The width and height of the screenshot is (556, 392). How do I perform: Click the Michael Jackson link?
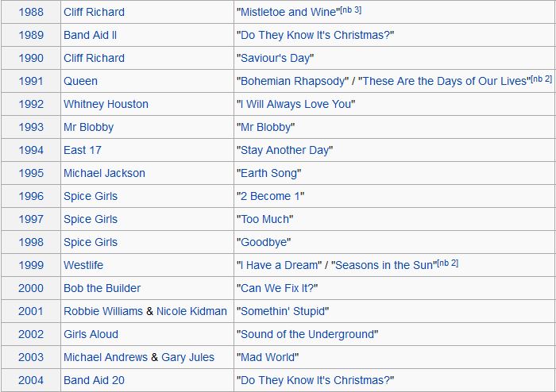pyautogui.click(x=104, y=173)
